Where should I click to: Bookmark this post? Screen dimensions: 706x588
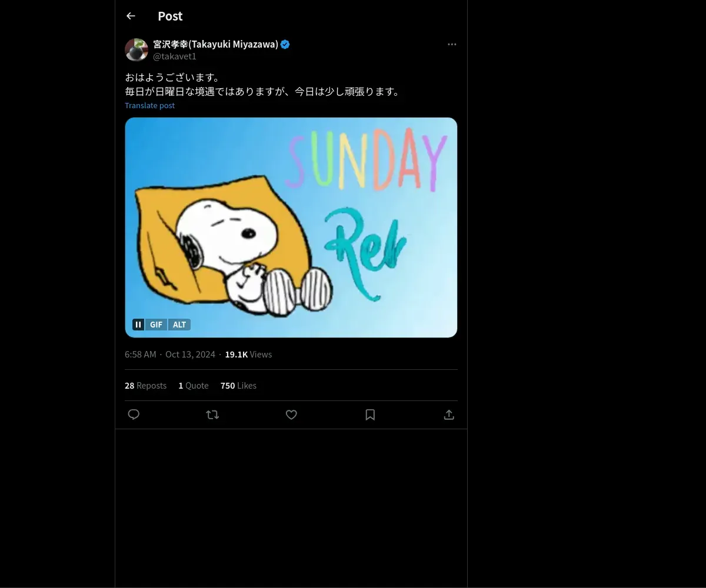[370, 415]
